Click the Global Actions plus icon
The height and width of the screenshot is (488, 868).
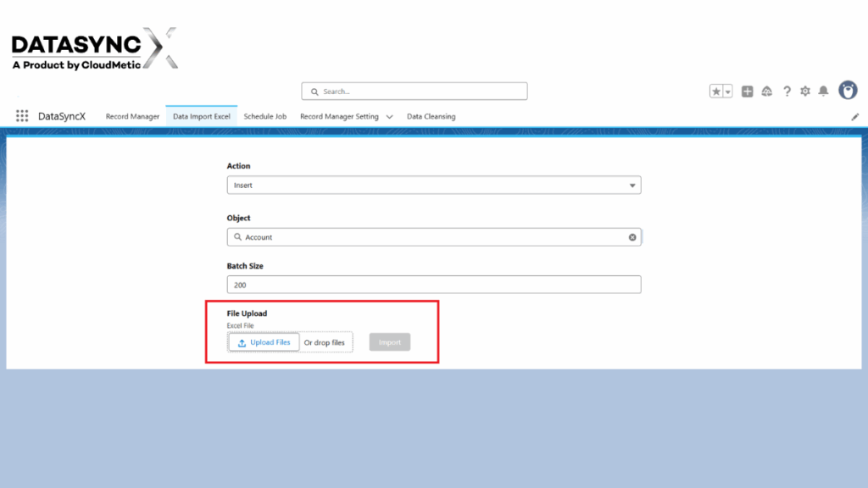click(747, 91)
